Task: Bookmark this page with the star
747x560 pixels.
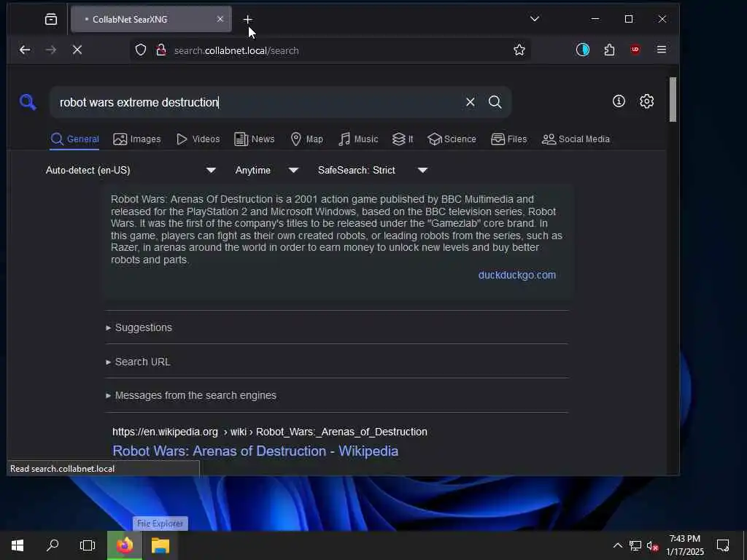Action: pos(519,50)
